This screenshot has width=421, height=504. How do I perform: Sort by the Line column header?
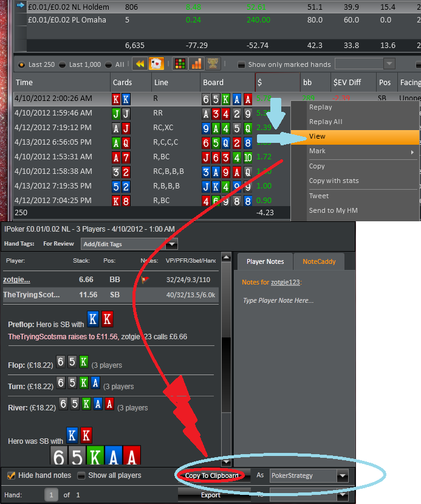point(176,82)
